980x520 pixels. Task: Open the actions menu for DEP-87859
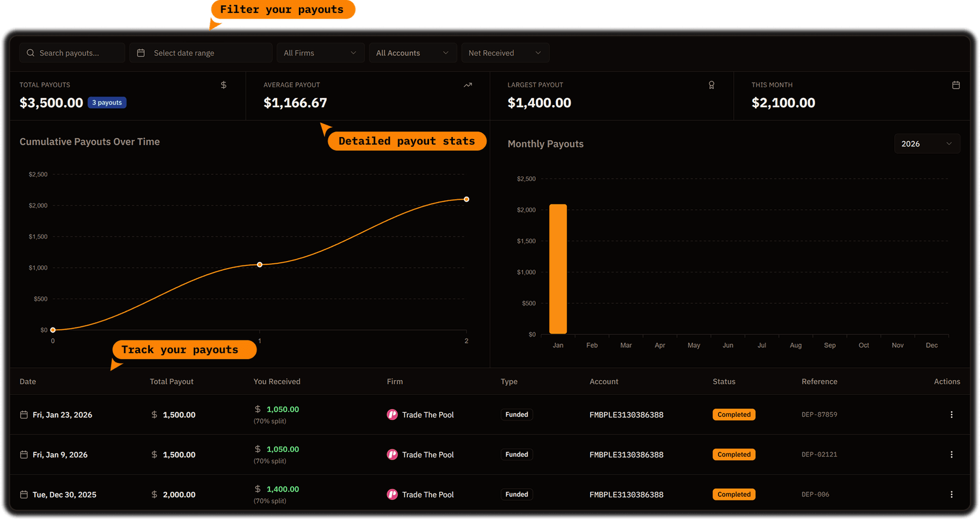click(x=952, y=414)
